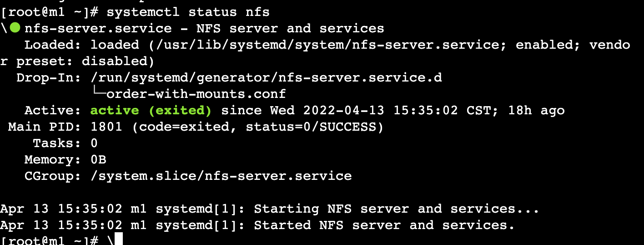The image size is (644, 245).
Task: Click the CGroup /system.slice/nfs-server.service path
Action: (221, 176)
